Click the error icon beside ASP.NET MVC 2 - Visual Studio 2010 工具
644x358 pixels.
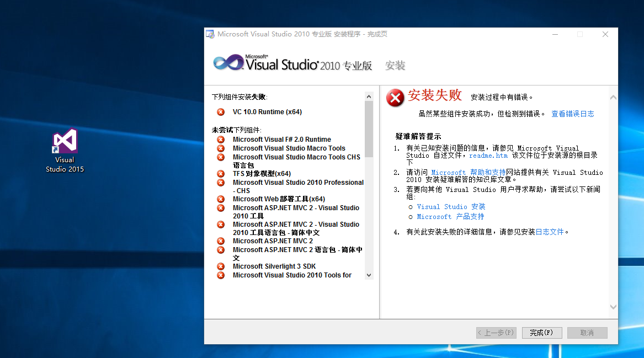coord(221,208)
